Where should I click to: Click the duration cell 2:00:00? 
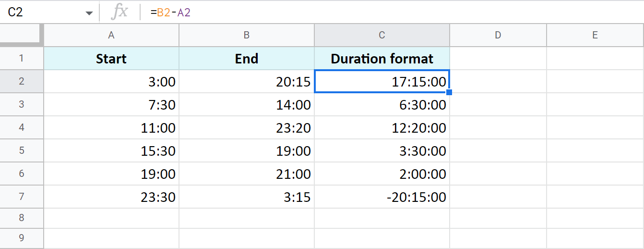coord(382,174)
